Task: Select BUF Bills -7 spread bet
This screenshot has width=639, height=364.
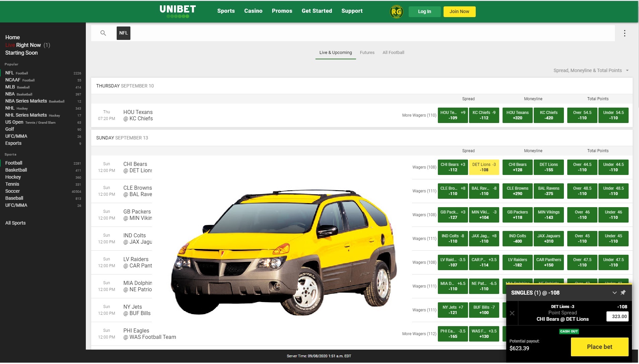Action: [x=484, y=310]
